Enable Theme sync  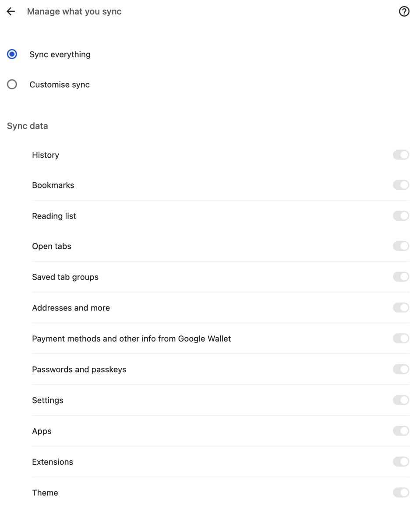point(401,492)
